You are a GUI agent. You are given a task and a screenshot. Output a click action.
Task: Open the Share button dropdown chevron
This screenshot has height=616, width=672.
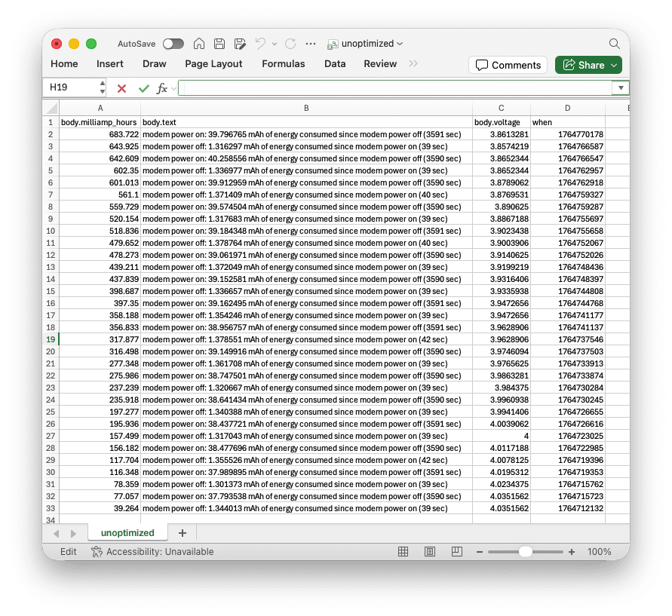[615, 65]
